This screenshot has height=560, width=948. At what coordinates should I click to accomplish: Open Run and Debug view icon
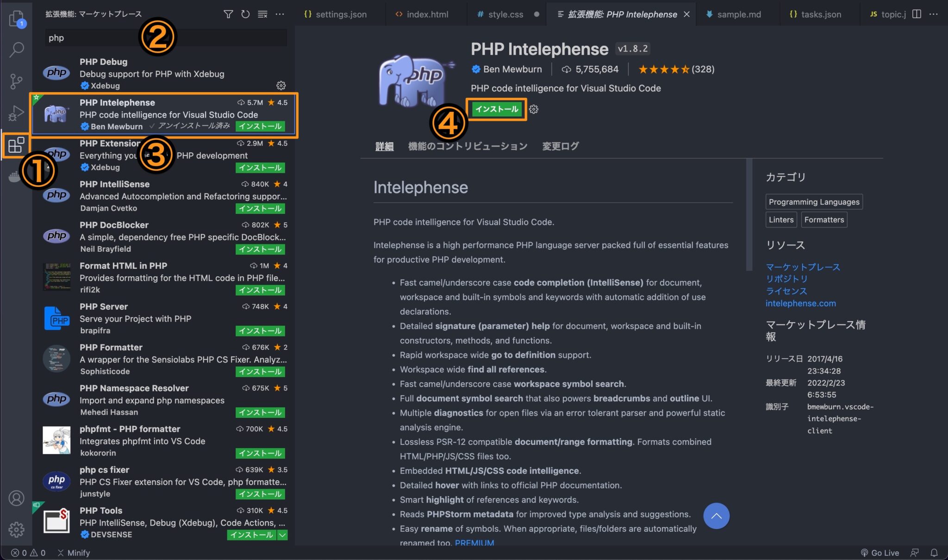tap(16, 113)
